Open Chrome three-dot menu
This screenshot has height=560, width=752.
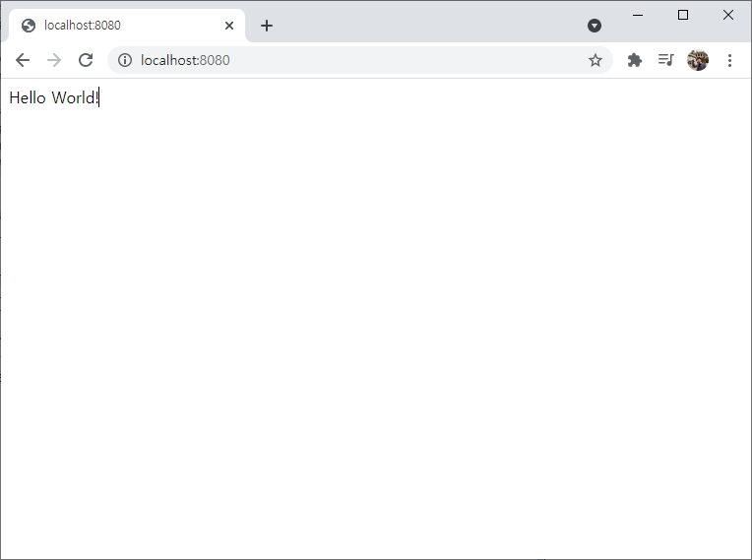click(x=729, y=60)
